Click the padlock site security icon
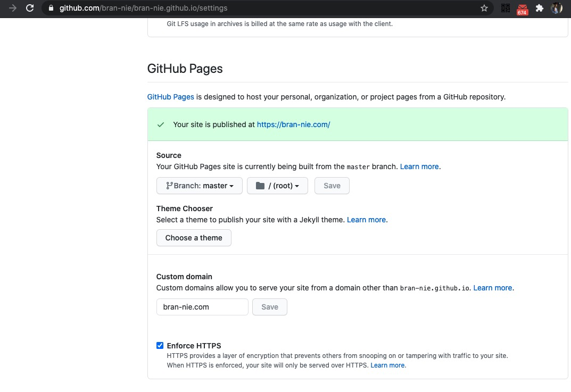The image size is (571, 392). click(x=51, y=9)
